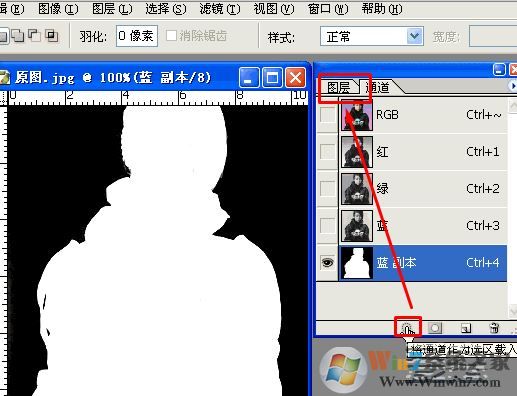Minimize the Channels palette window

499,70
